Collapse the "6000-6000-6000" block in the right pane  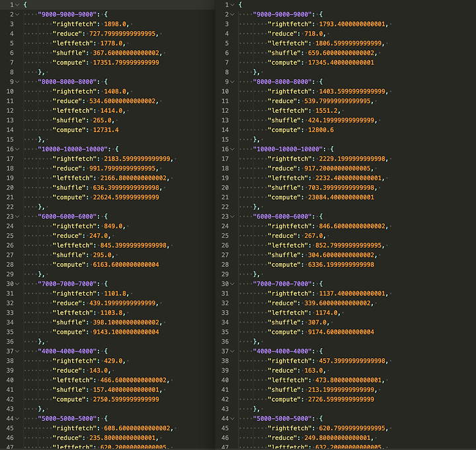click(232, 216)
